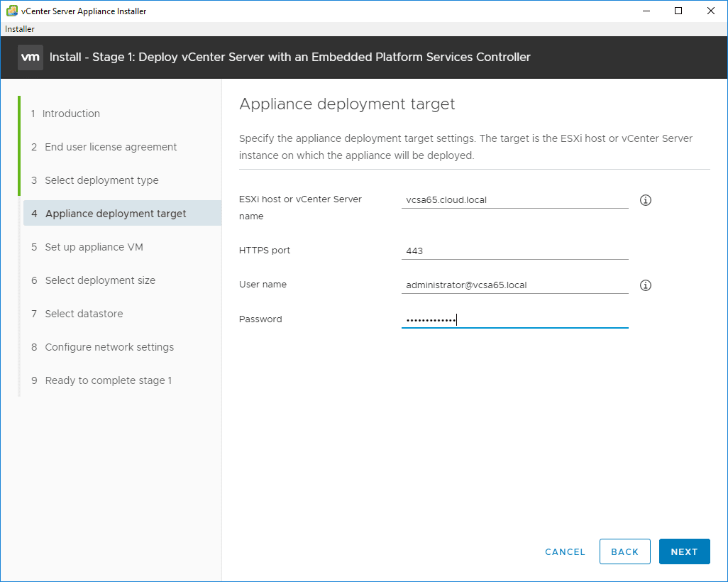This screenshot has width=728, height=582.
Task: Click the VMware vm logo in header
Action: pos(31,57)
